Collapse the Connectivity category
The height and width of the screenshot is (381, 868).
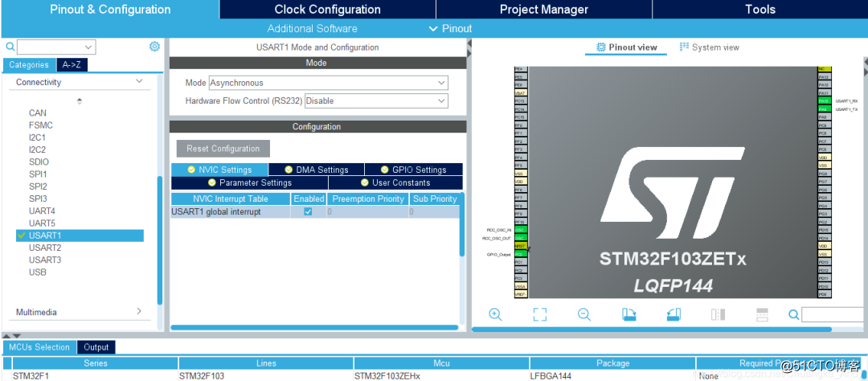[x=139, y=82]
